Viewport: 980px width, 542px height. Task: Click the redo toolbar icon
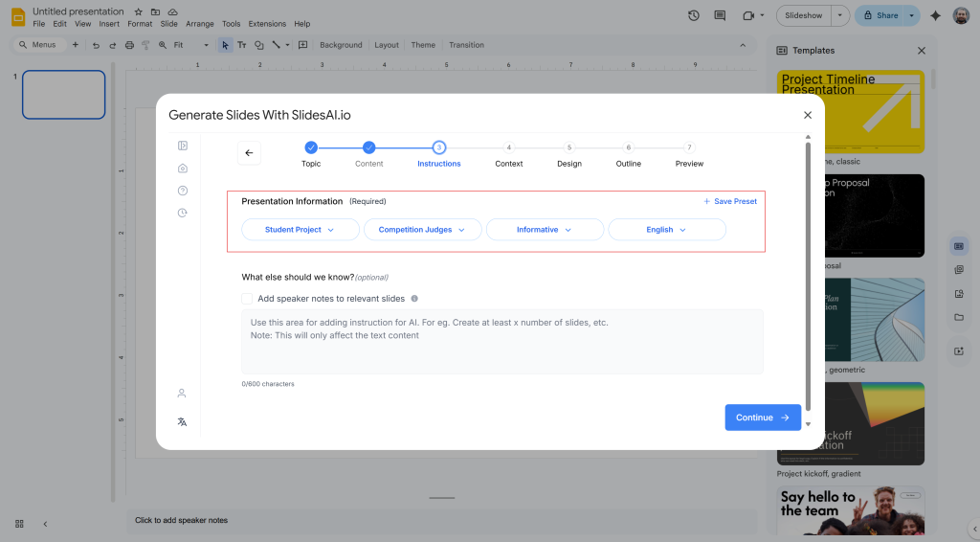click(x=113, y=45)
